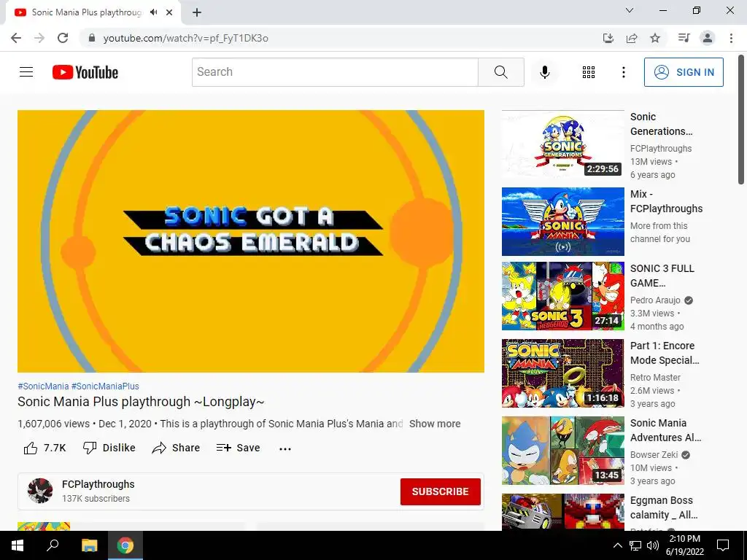Open taskbar volume control

tap(653, 545)
